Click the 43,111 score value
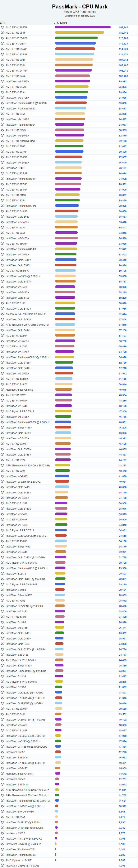This screenshot has height=868, width=138. tap(122, 466)
